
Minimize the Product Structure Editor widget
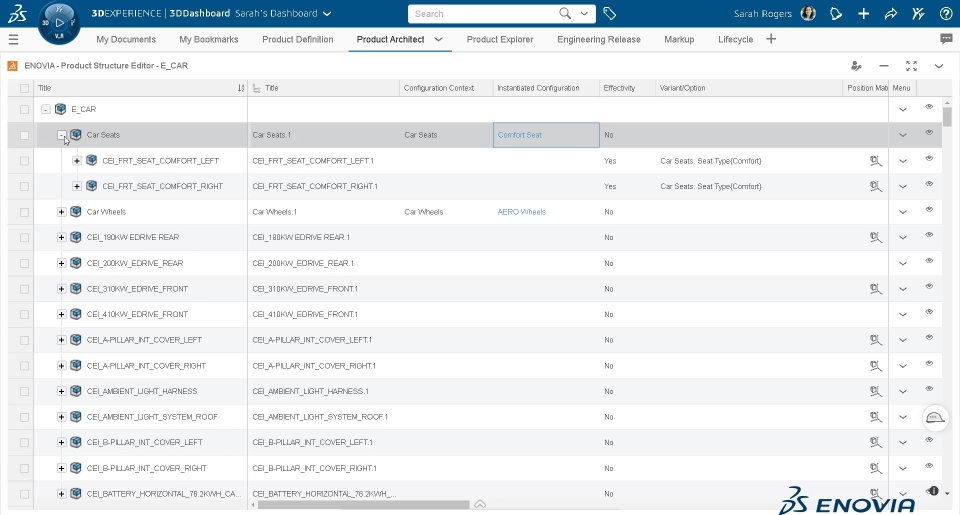tap(883, 66)
